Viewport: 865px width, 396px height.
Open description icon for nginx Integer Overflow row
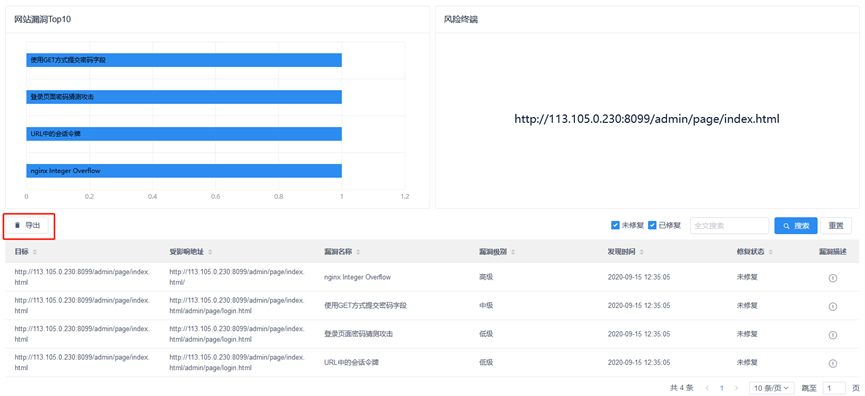click(x=833, y=278)
